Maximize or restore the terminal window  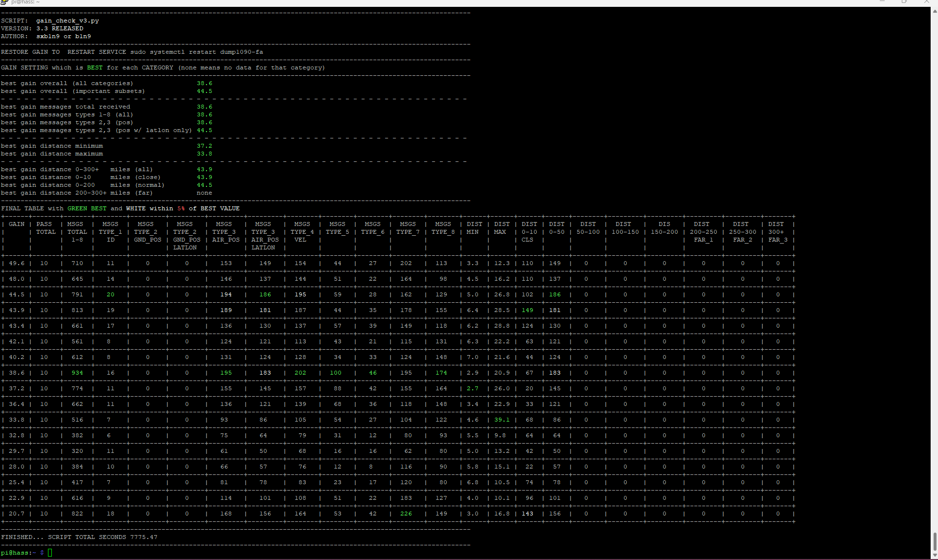pyautogui.click(x=904, y=2)
